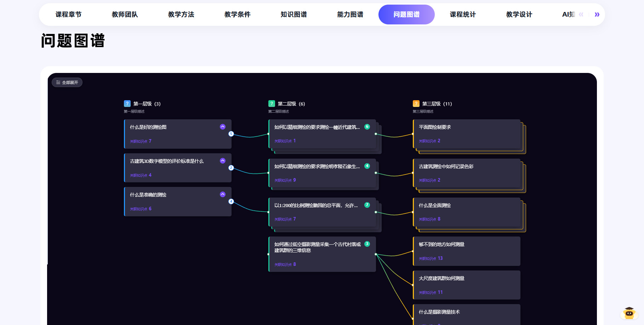This screenshot has height=325, width=644.
Task: Click the green question icon beside 第二层级
Action: pos(272,104)
